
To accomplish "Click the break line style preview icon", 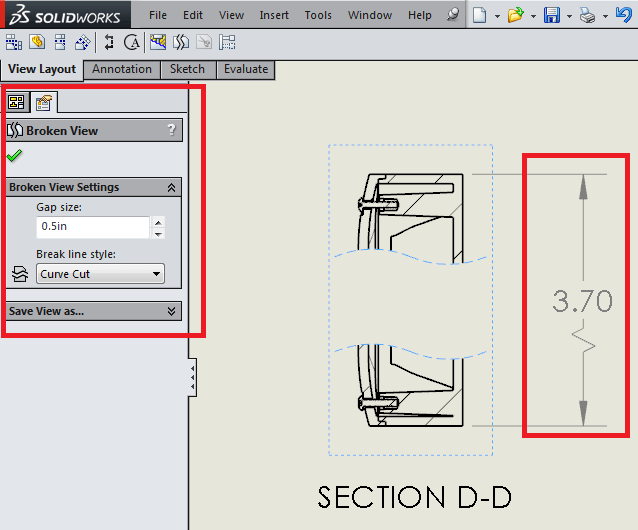I will tap(20, 274).
